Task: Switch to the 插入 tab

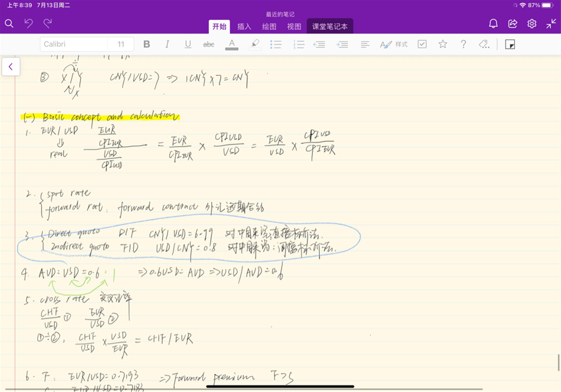Action: coord(244,26)
